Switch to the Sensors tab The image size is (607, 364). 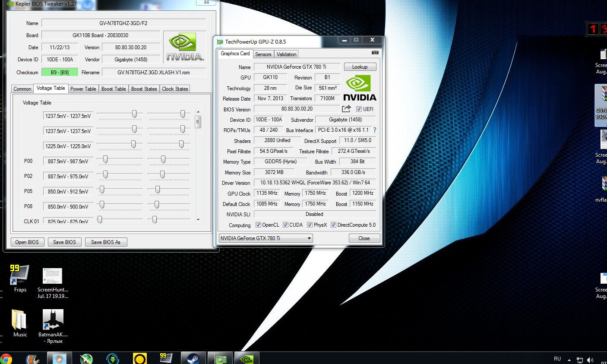click(263, 54)
